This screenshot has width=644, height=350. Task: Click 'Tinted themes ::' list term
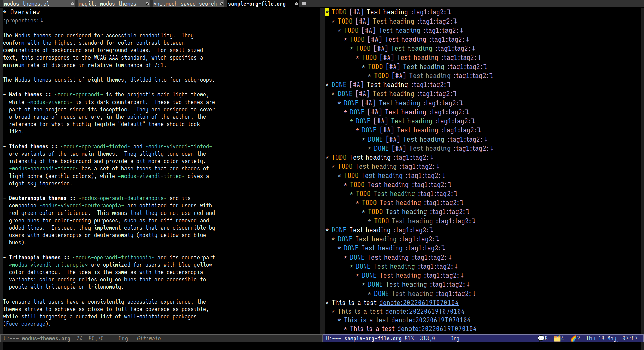pos(33,146)
